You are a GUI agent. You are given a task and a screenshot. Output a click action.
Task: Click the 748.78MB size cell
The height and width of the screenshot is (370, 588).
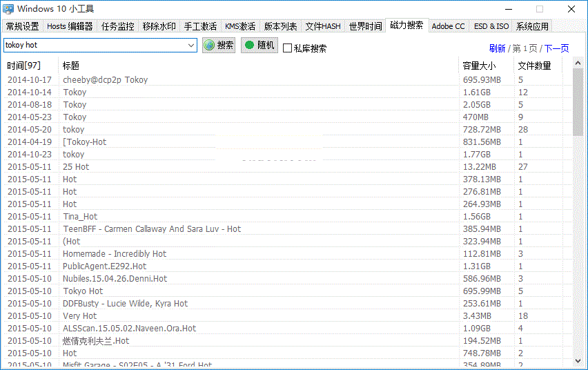click(x=482, y=353)
